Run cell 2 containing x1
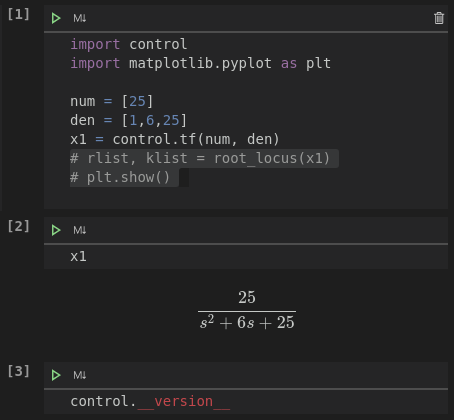Image resolution: width=454 pixels, height=420 pixels. point(56,230)
